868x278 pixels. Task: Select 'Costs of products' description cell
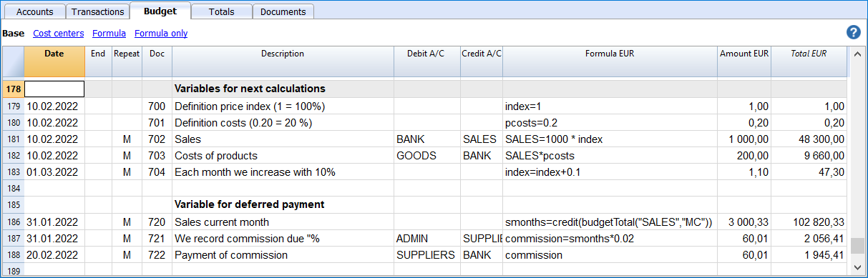pyautogui.click(x=283, y=156)
